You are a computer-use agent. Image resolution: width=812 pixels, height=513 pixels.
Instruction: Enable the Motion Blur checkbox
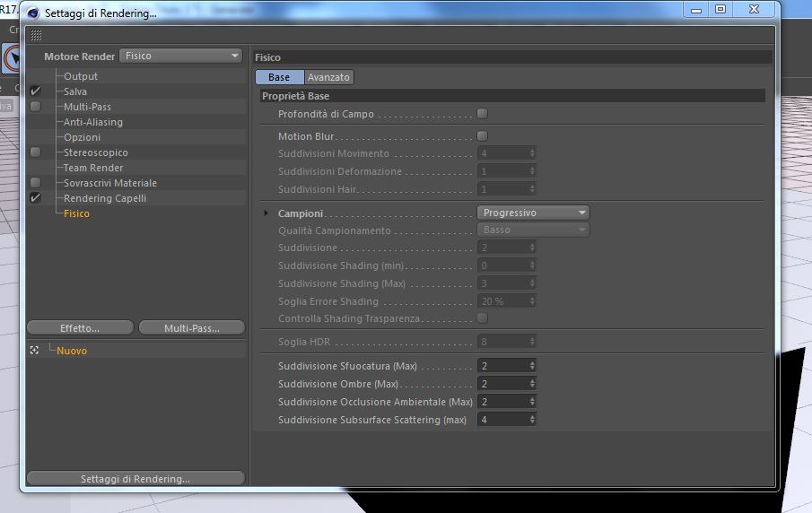[482, 136]
